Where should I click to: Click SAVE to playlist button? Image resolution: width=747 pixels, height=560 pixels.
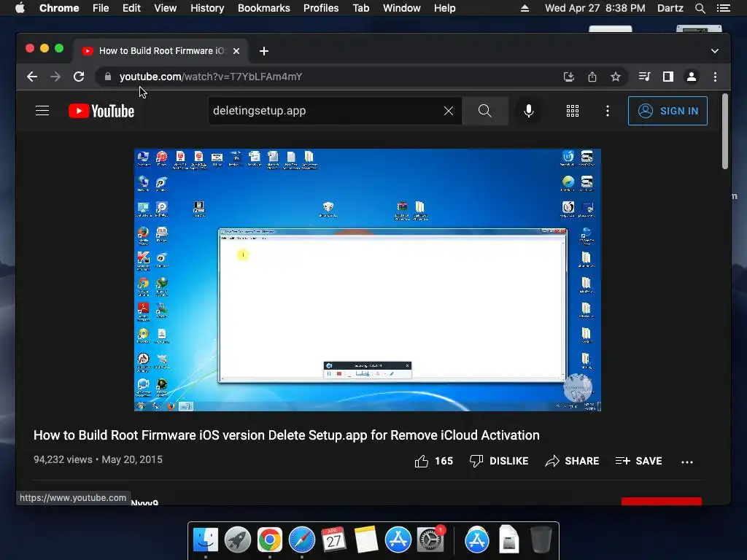639,461
